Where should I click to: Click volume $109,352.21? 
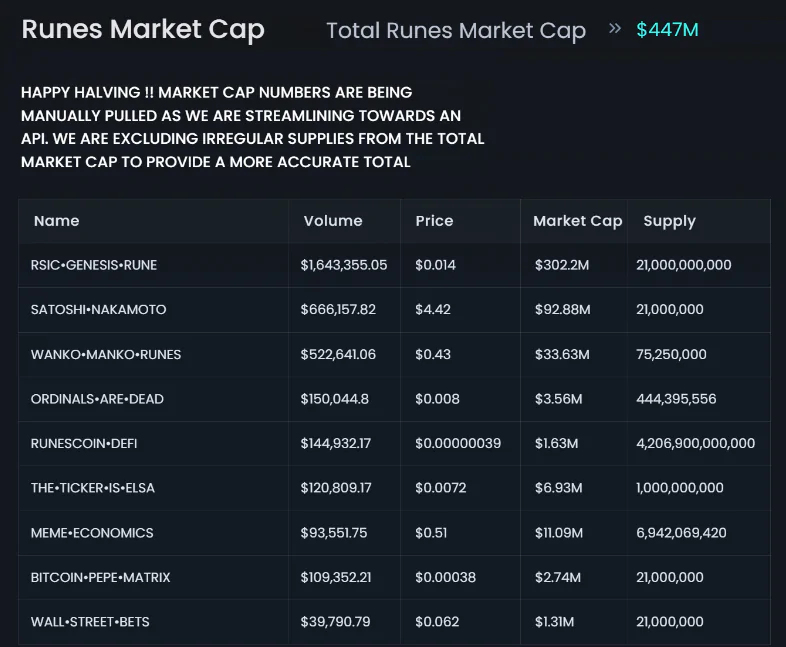(x=336, y=578)
